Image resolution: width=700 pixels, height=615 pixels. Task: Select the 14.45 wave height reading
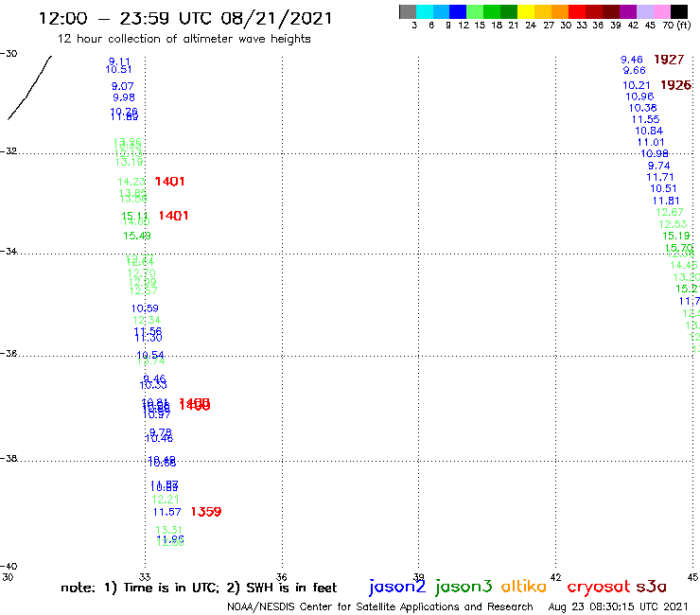(x=684, y=265)
